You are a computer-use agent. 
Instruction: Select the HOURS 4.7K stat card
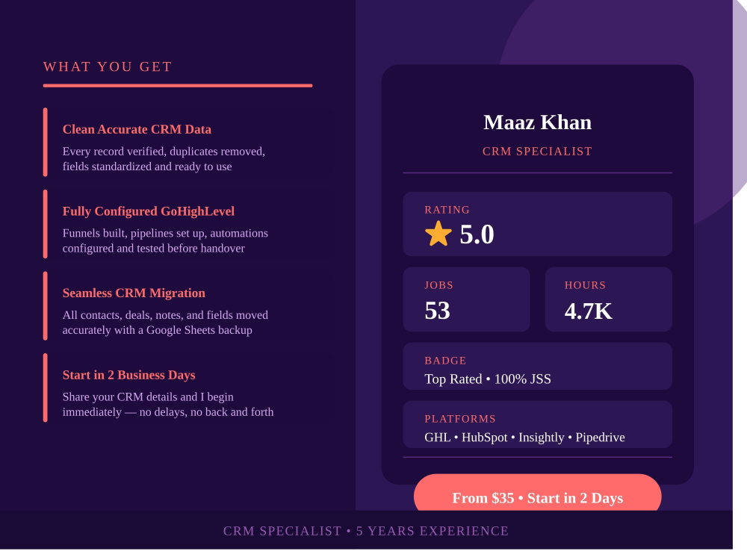pos(608,299)
